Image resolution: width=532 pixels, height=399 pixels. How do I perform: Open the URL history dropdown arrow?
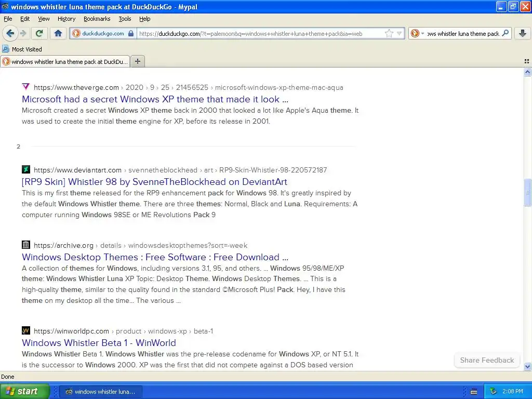[x=400, y=33]
